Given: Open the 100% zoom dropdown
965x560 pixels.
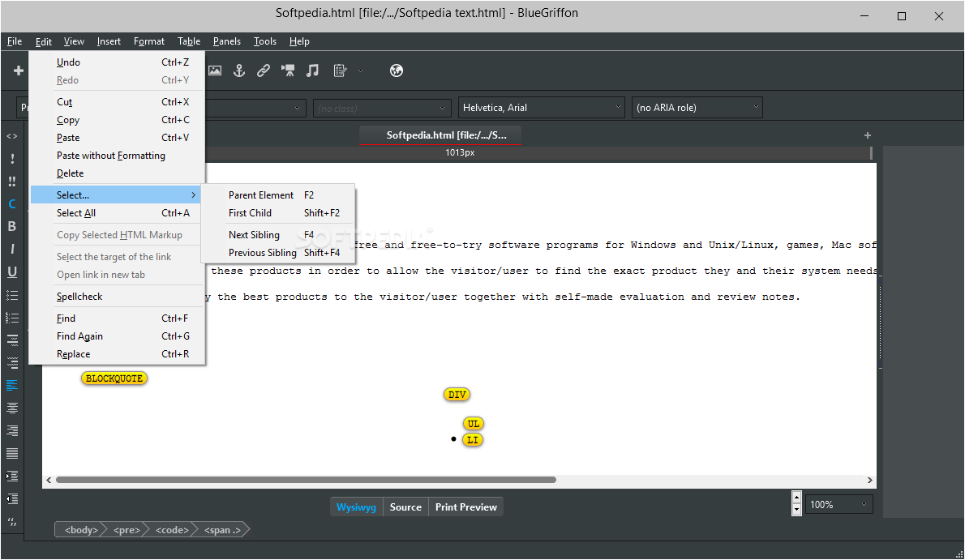Looking at the screenshot, I should point(838,505).
